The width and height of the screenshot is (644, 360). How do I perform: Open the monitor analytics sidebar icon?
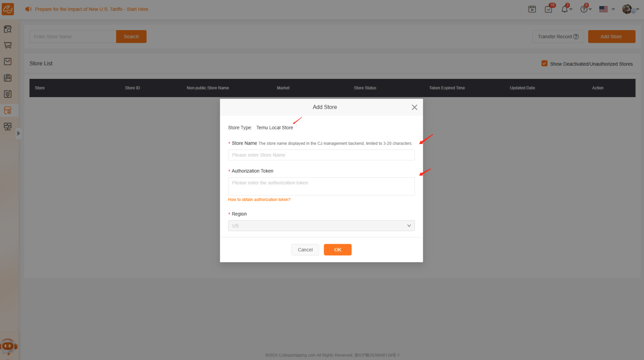point(8,126)
